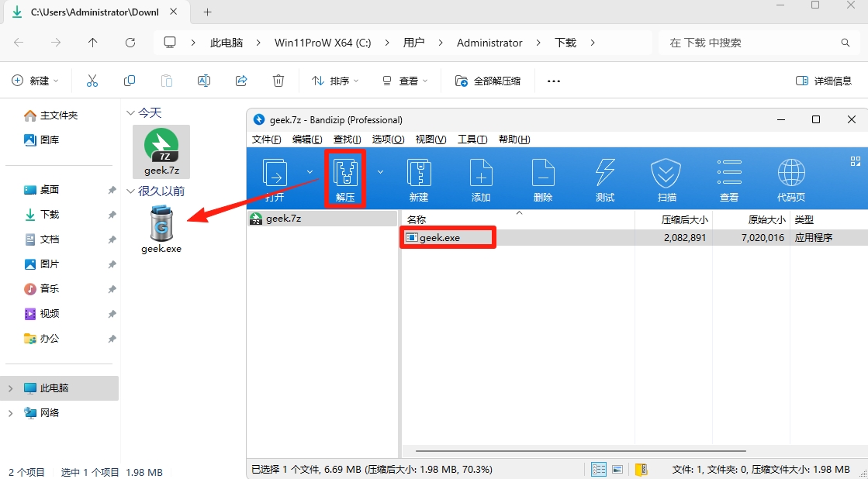Navigate via the Administrator breadcrumb link
Image resolution: width=868 pixels, height=479 pixels.
click(x=489, y=43)
